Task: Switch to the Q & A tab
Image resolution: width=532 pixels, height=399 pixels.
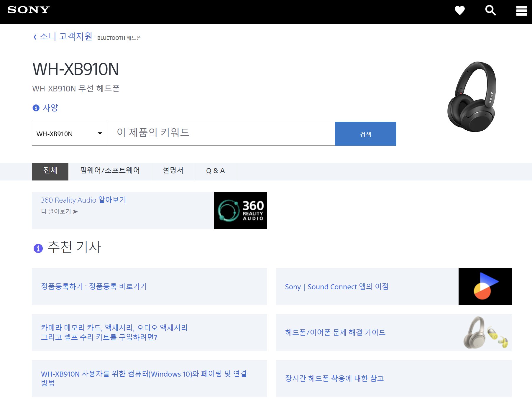Action: (x=216, y=171)
